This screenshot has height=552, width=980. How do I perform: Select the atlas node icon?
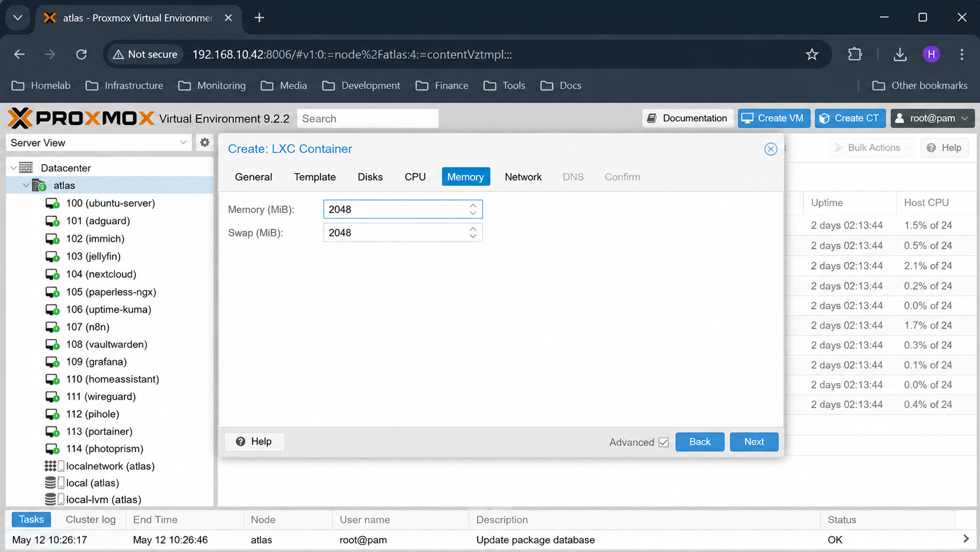pyautogui.click(x=39, y=185)
